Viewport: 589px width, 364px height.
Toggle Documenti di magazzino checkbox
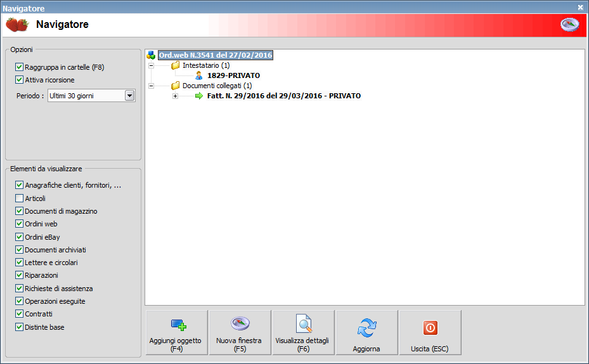pyautogui.click(x=19, y=211)
